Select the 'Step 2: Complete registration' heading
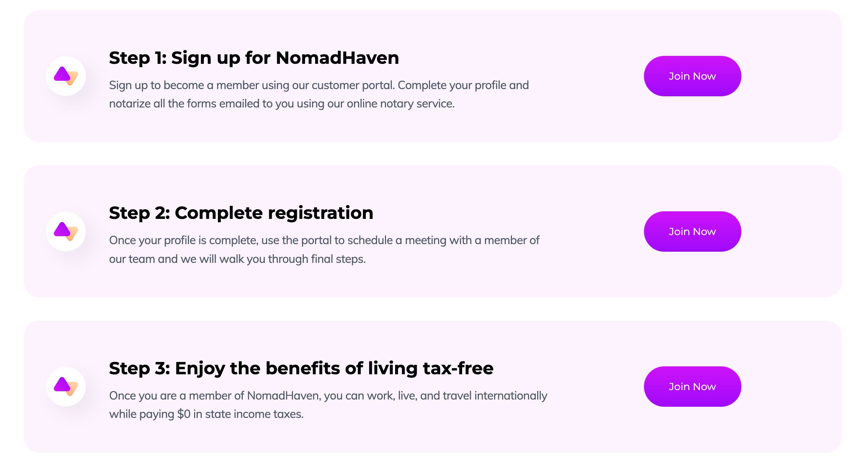The height and width of the screenshot is (463, 868). [241, 213]
